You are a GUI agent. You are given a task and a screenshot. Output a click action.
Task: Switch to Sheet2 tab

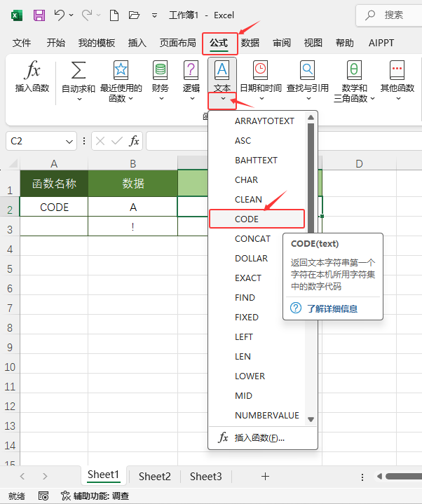[155, 476]
